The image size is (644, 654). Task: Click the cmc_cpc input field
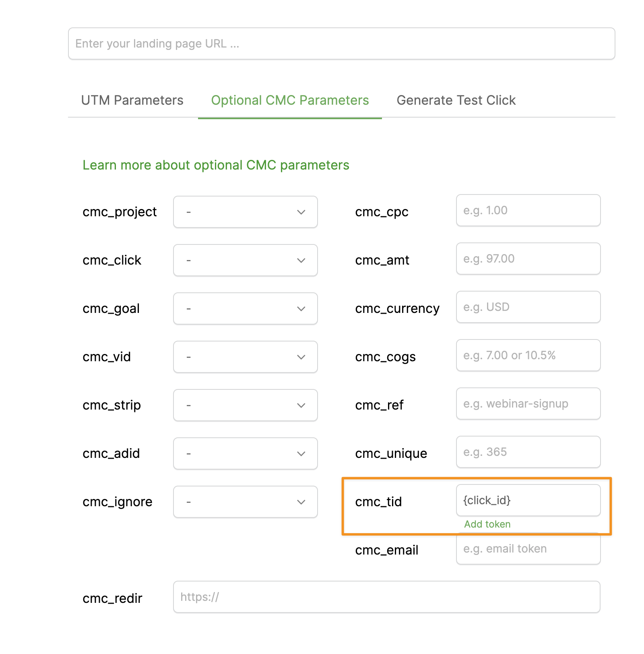click(x=528, y=210)
